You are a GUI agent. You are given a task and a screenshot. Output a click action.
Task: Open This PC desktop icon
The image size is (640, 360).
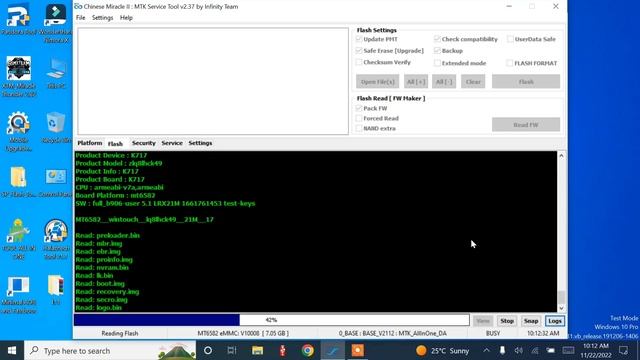56,73
